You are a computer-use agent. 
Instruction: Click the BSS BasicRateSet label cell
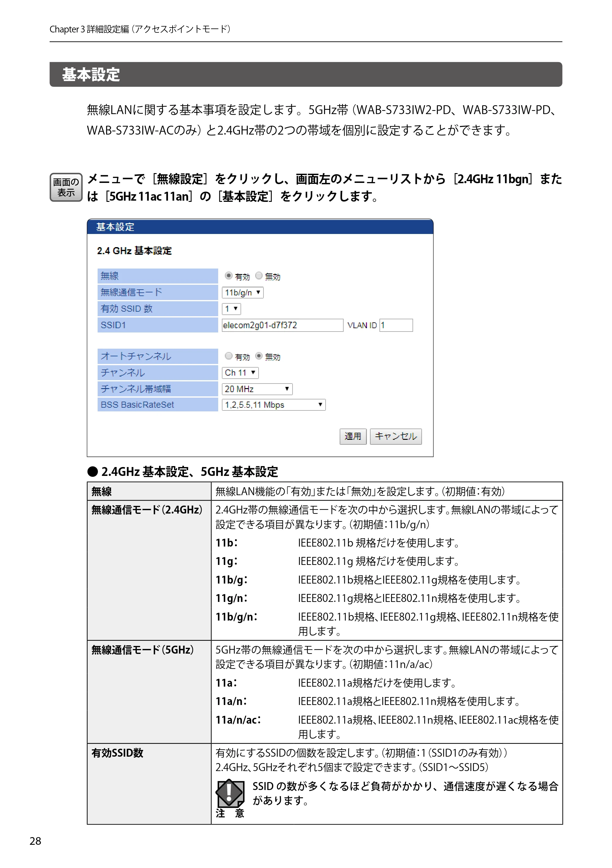click(157, 405)
